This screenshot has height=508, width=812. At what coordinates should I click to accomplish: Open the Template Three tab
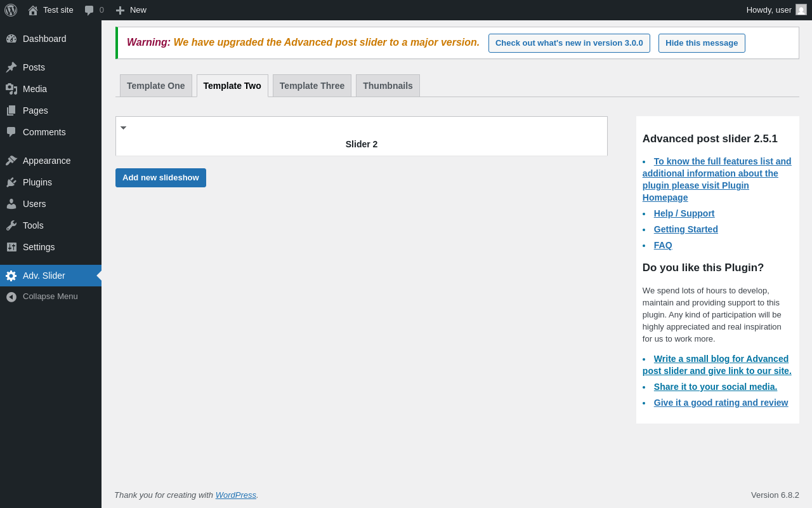312,86
